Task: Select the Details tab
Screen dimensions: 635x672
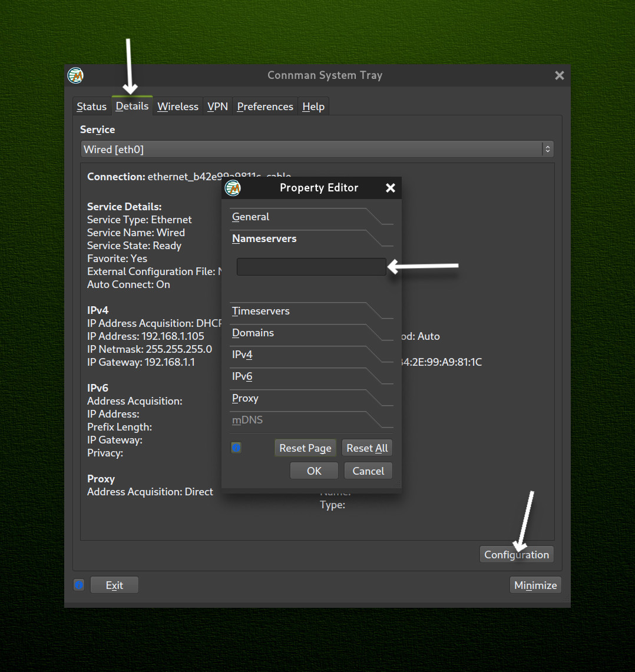Action: [x=132, y=106]
